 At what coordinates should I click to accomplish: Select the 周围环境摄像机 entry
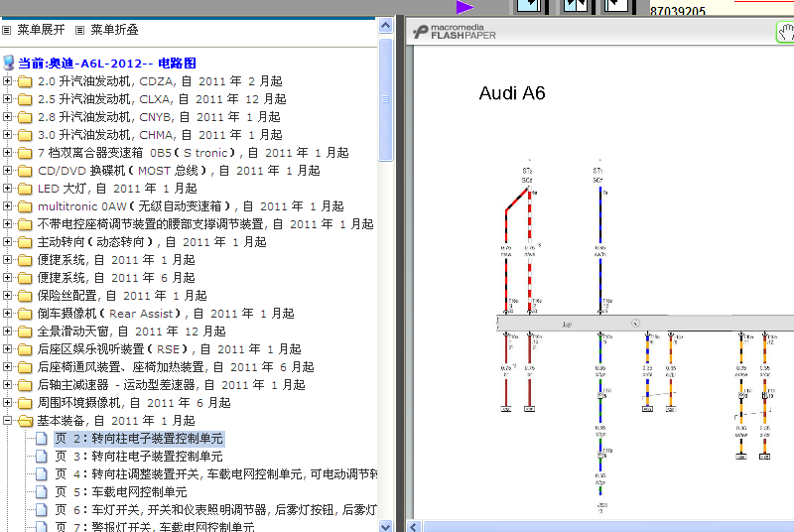click(x=134, y=402)
